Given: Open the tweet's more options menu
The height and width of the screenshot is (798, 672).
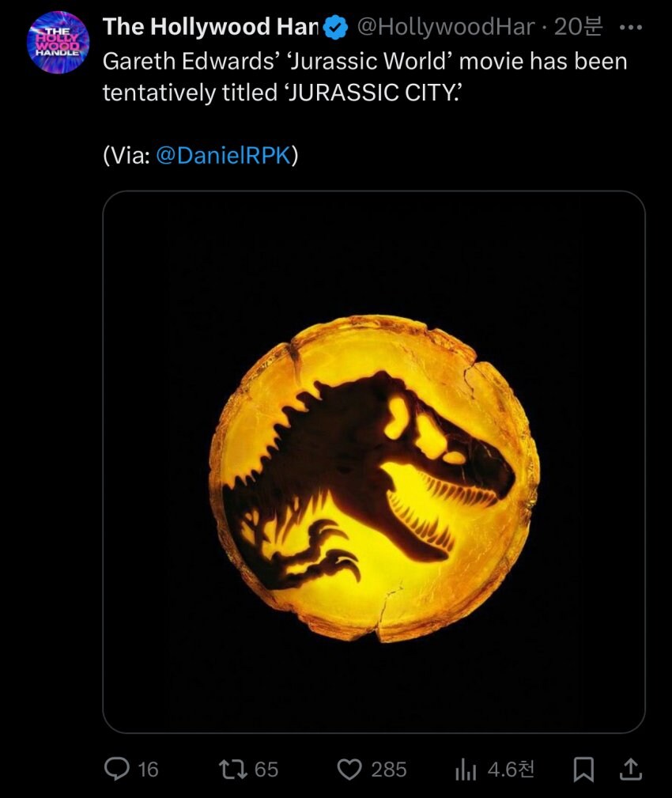Looking at the screenshot, I should pos(631,28).
